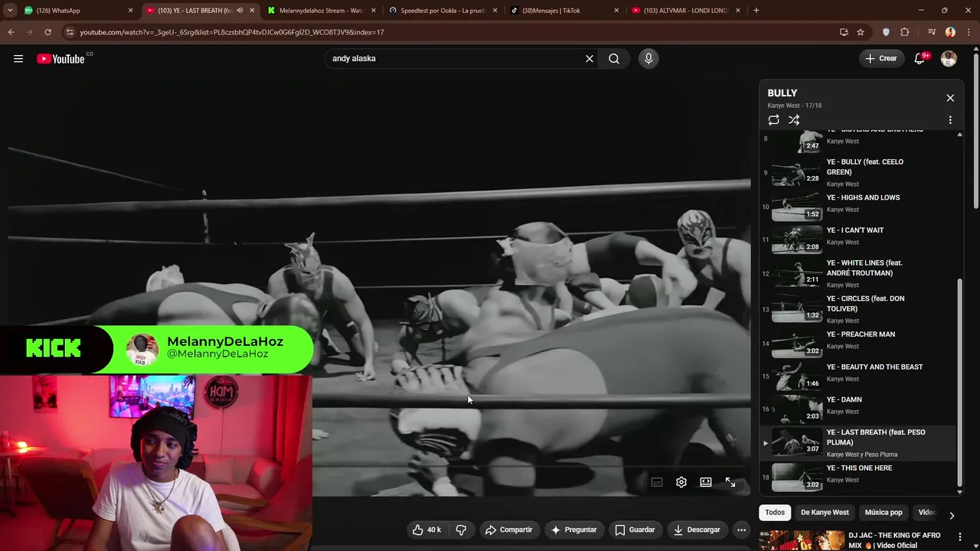This screenshot has width=980, height=551.
Task: Start voice search with microphone
Action: [648, 59]
